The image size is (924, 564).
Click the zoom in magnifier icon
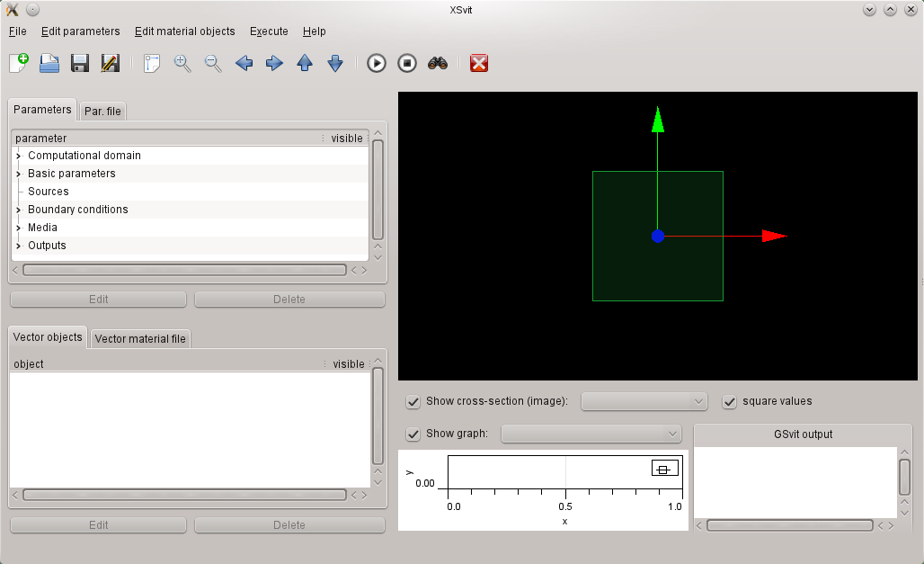pos(182,63)
